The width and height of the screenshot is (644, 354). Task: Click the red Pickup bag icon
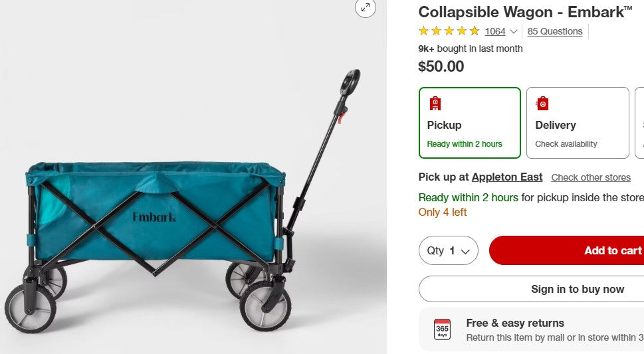(x=435, y=104)
